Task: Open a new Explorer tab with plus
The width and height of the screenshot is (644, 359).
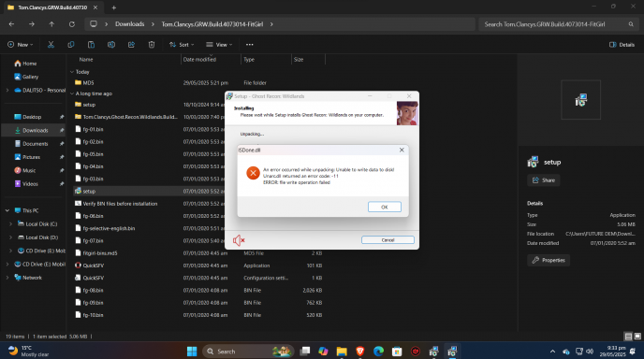Action: coord(114,7)
